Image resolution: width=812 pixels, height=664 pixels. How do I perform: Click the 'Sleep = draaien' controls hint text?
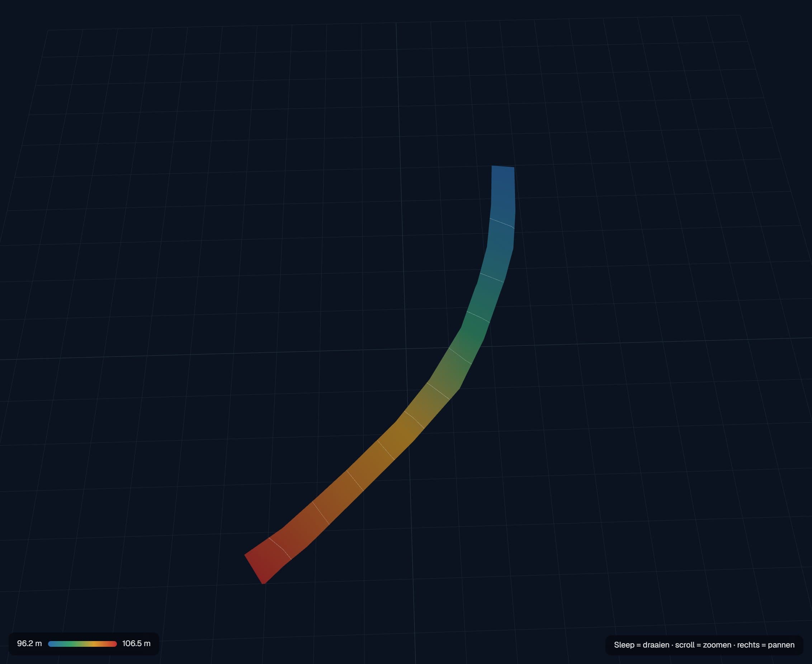click(642, 645)
